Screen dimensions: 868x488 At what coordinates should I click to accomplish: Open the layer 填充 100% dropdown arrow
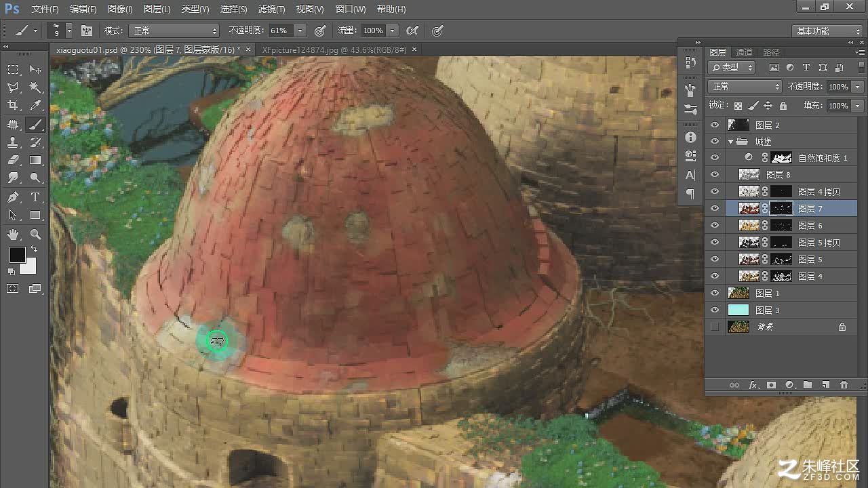point(858,106)
